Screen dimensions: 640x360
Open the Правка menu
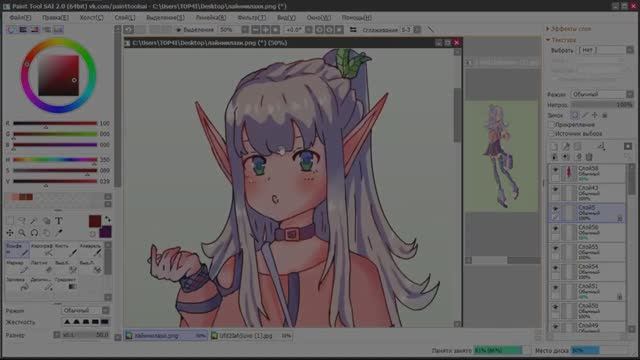click(x=55, y=18)
